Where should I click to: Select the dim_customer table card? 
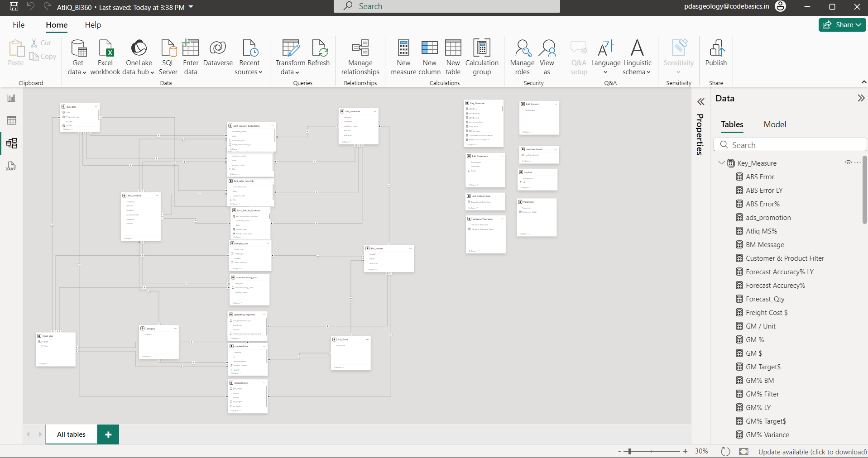(359, 126)
